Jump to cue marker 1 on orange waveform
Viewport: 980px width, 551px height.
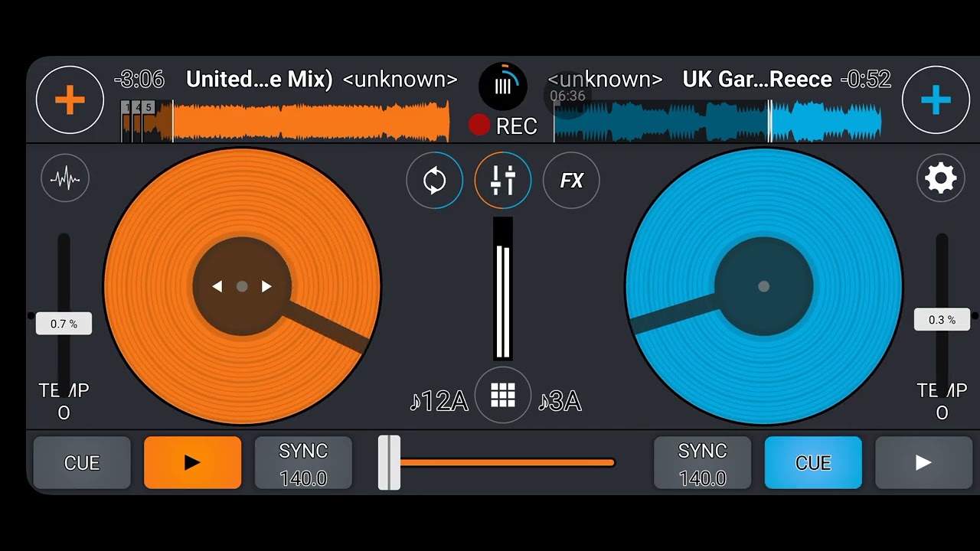tap(126, 107)
